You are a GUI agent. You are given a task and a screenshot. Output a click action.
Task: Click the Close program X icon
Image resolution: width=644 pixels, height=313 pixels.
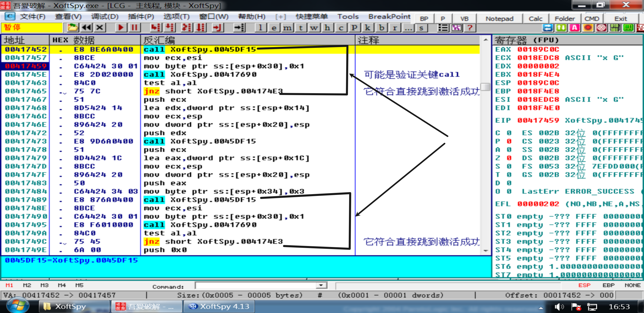100,27
